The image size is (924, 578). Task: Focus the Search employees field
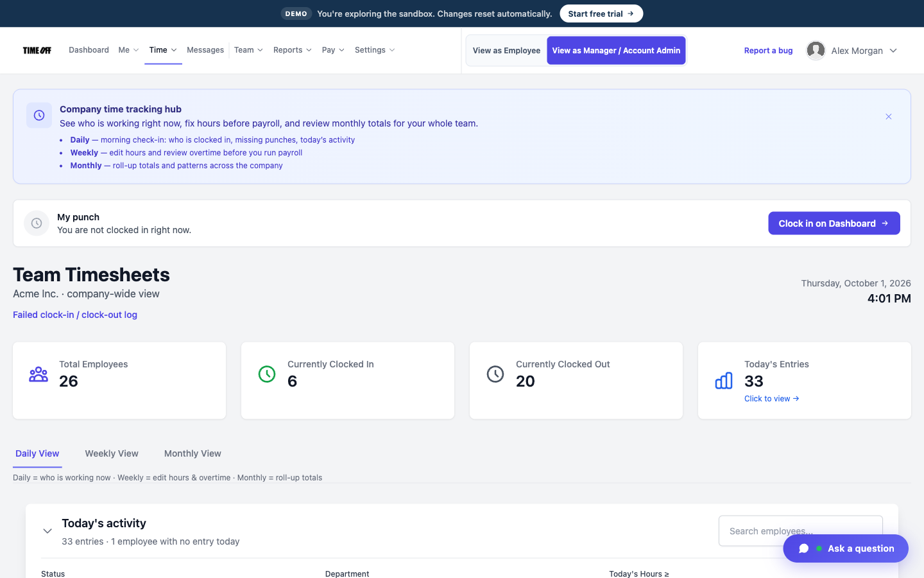[x=800, y=531]
